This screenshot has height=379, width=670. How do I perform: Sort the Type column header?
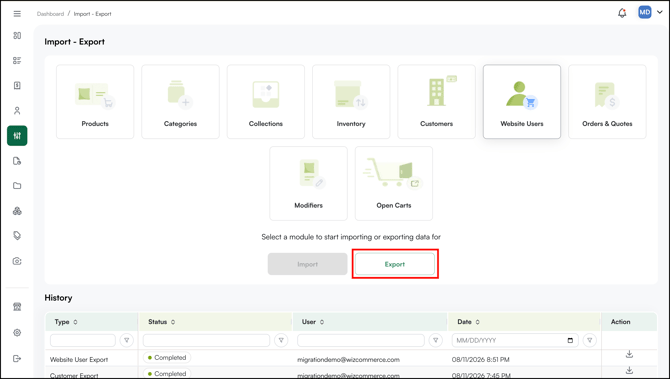(x=66, y=322)
